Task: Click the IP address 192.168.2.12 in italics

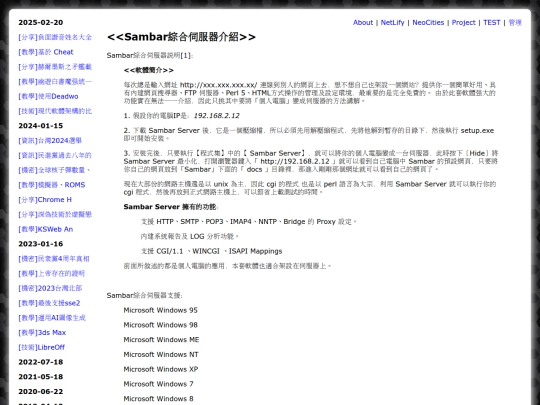Action: pos(217,116)
